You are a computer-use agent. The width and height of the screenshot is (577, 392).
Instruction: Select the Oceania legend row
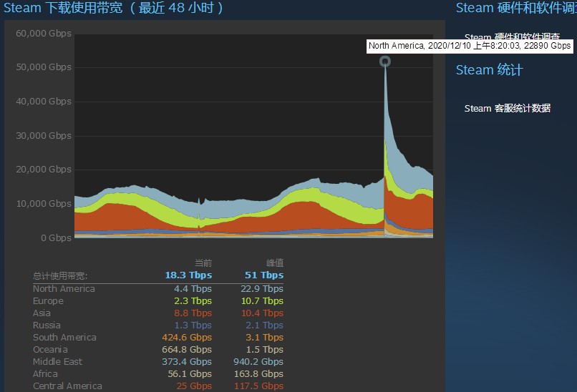point(158,349)
